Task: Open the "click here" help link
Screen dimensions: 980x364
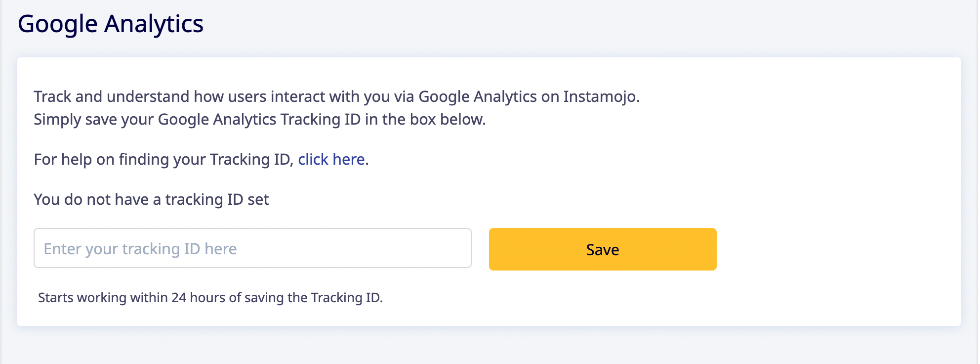Action: click(331, 159)
